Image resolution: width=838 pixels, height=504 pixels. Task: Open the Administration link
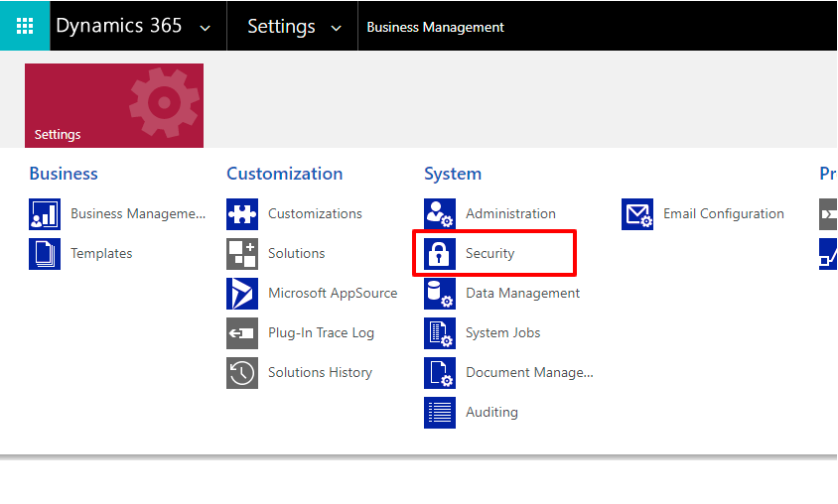(x=510, y=214)
